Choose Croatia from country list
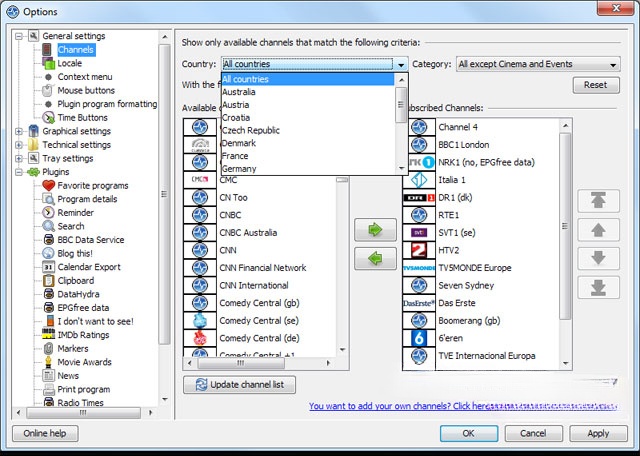 pyautogui.click(x=308, y=118)
